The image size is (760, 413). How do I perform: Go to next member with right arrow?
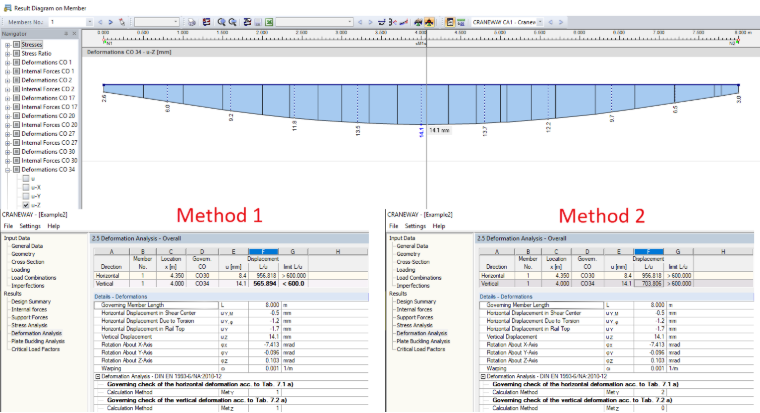coord(111,22)
